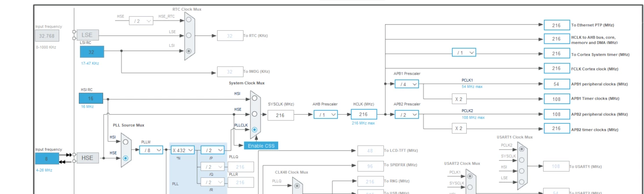Click the '4-26 MHz' HSE range label
The width and height of the screenshot is (644, 194).
point(44,170)
